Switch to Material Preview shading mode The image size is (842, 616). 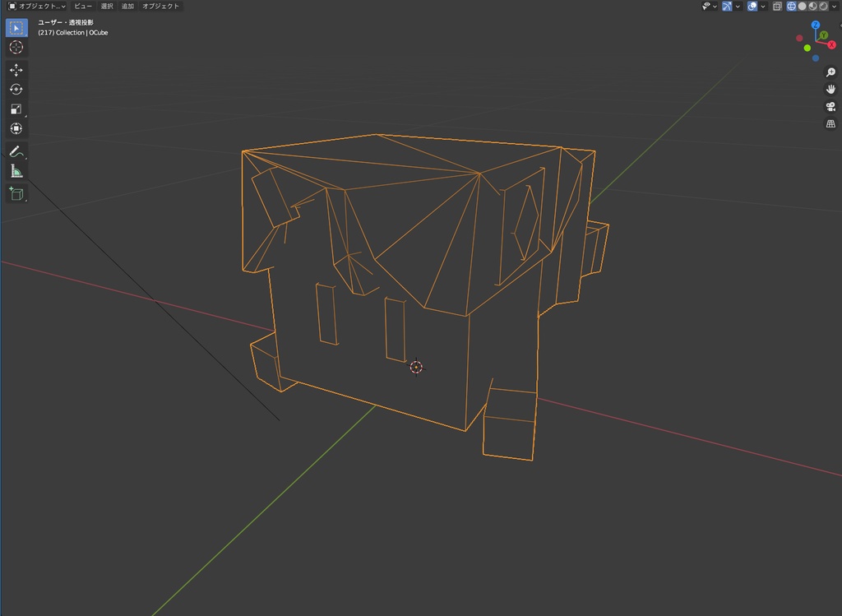812,7
